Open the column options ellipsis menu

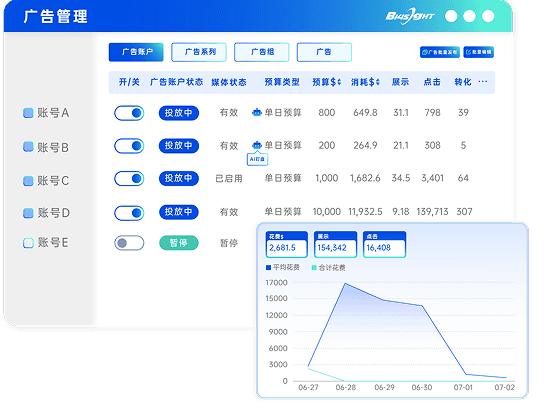pyautogui.click(x=483, y=82)
